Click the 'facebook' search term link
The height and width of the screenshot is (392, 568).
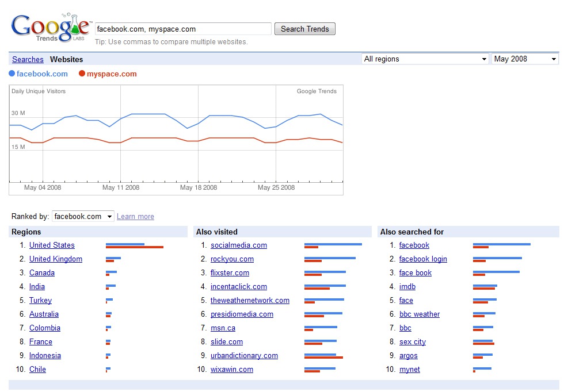[414, 245]
